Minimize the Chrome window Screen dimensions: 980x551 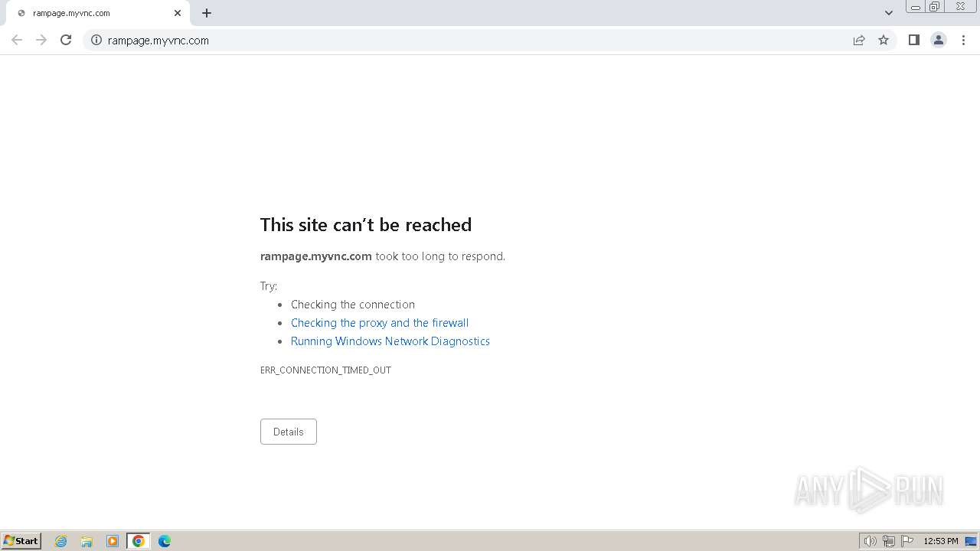click(916, 7)
